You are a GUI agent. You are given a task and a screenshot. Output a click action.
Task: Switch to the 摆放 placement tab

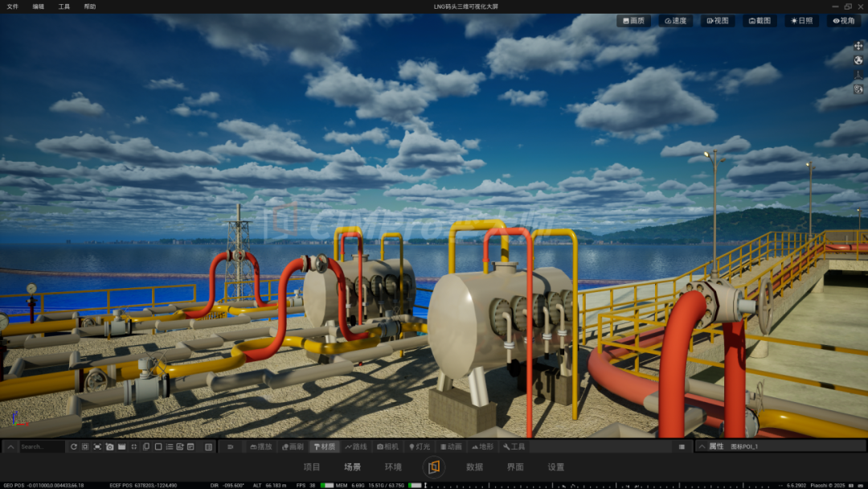(261, 446)
